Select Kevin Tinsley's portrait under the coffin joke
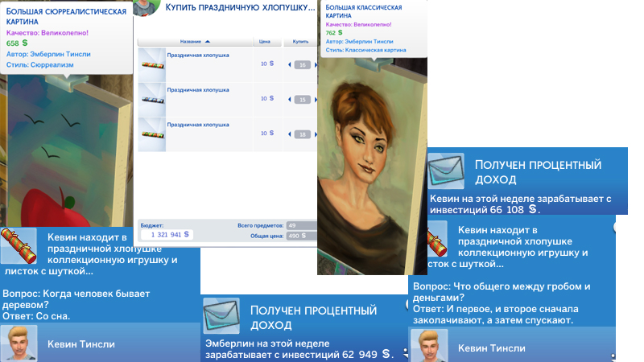 (x=430, y=346)
